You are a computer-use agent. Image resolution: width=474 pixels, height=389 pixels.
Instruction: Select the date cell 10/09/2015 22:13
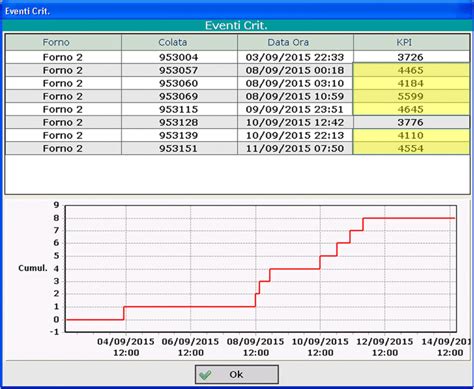click(x=295, y=135)
